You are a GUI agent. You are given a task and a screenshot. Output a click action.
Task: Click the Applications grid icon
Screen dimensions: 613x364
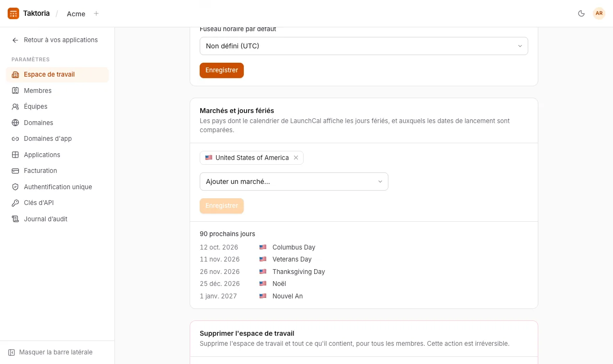point(15,155)
